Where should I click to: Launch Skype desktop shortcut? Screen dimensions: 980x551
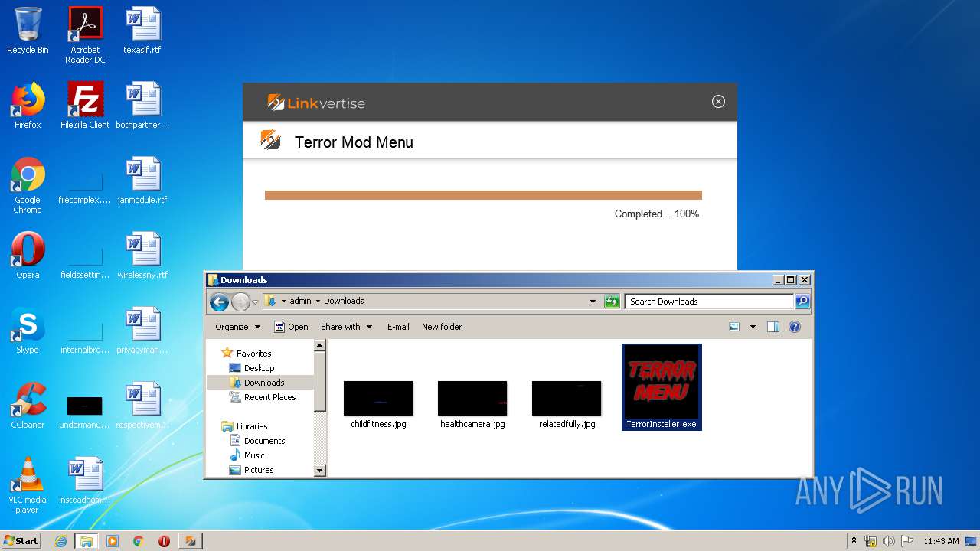[x=28, y=331]
